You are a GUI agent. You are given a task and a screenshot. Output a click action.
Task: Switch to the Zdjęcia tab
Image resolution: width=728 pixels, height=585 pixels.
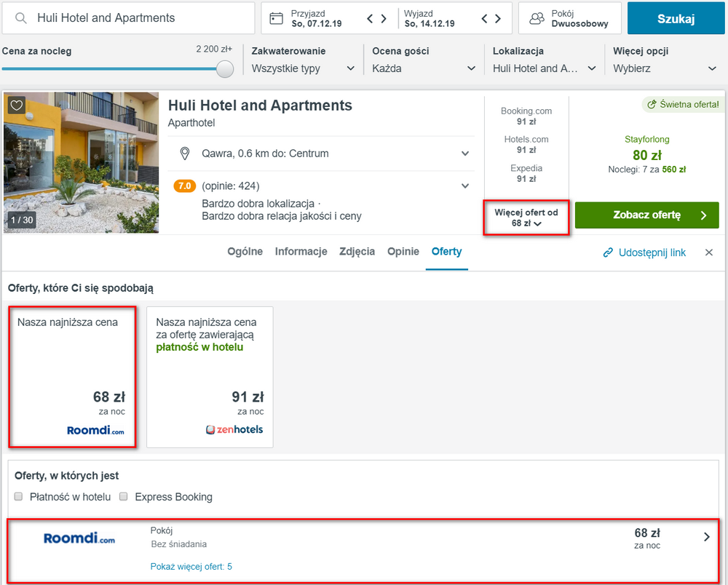pyautogui.click(x=357, y=252)
